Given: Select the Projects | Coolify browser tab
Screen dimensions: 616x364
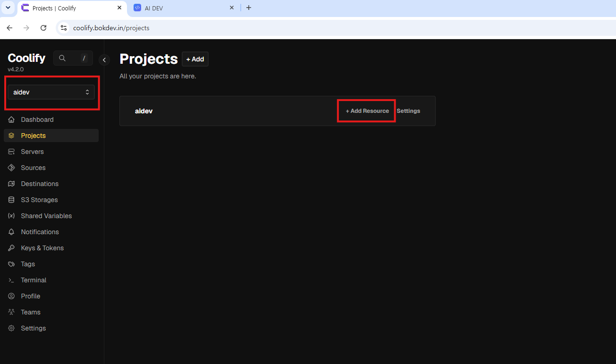Looking at the screenshot, I should click(x=71, y=8).
